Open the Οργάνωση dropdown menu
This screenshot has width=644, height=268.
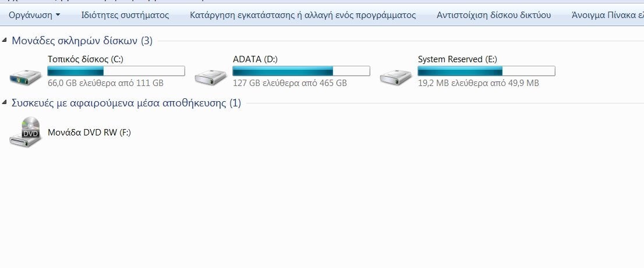34,15
